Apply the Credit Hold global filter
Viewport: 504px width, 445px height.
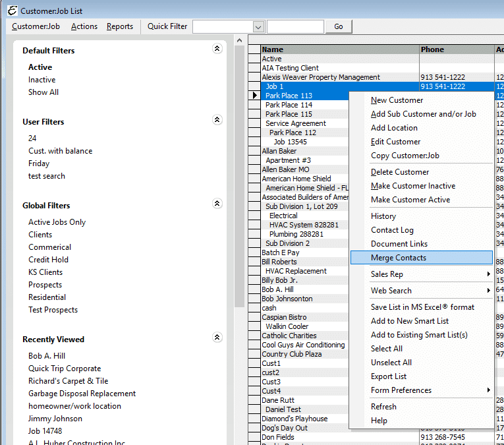(48, 260)
